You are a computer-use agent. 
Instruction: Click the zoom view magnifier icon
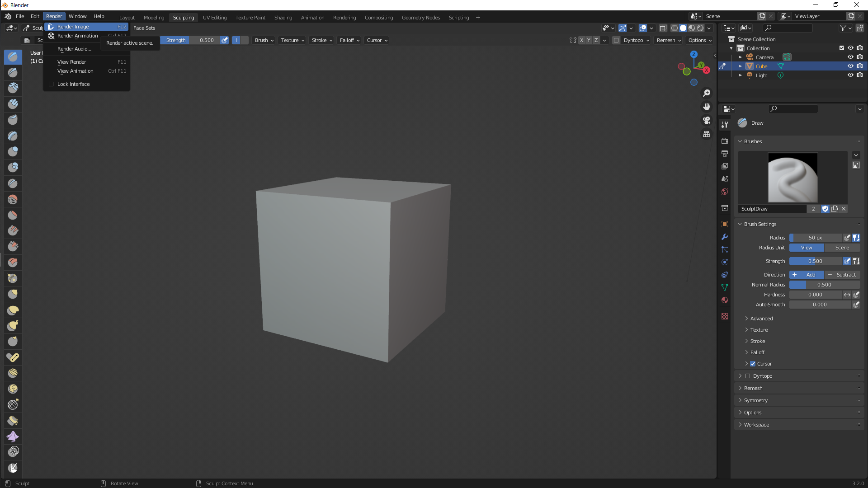[x=706, y=93]
